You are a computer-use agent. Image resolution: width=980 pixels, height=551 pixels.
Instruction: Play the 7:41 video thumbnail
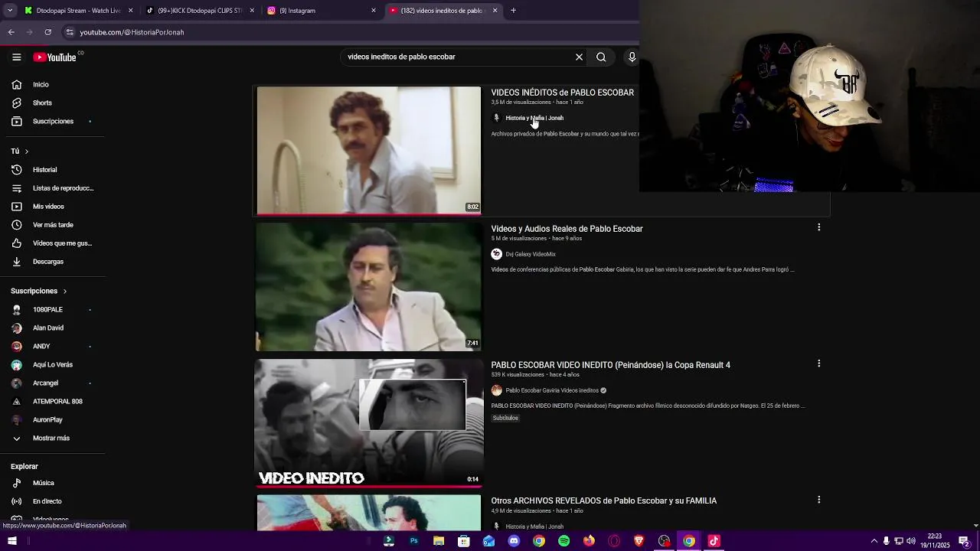tap(368, 286)
